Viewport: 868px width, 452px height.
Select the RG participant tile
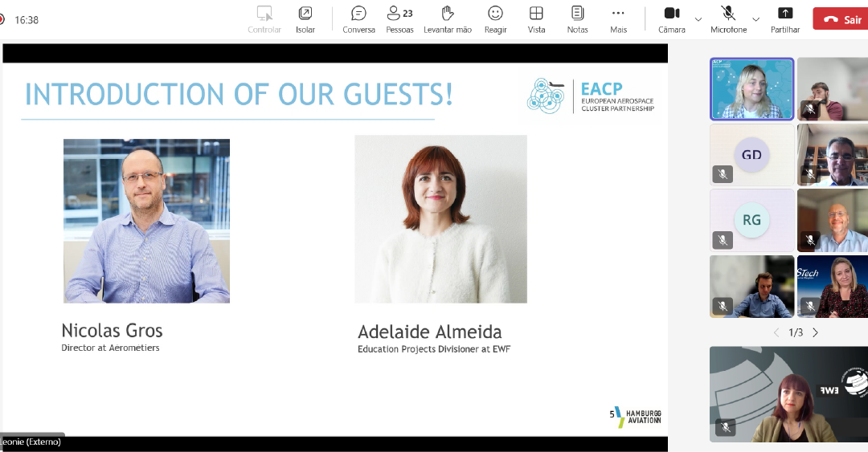(x=751, y=220)
